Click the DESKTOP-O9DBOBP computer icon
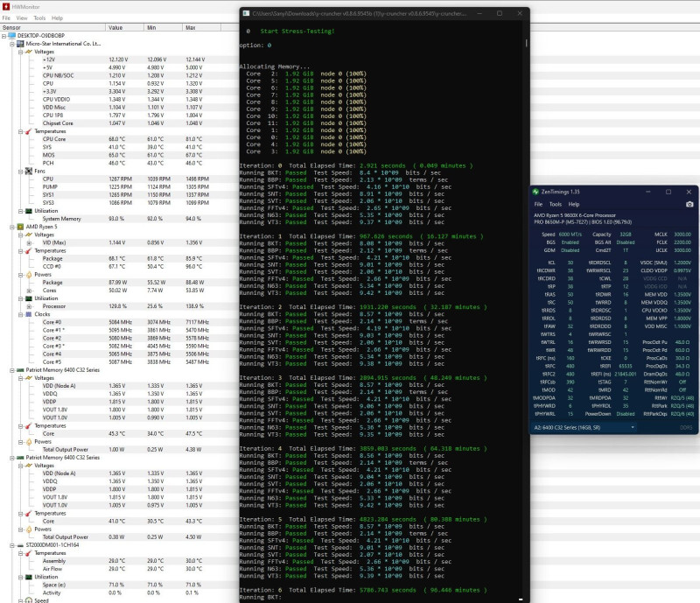Image resolution: width=700 pixels, height=603 pixels. tap(12, 35)
